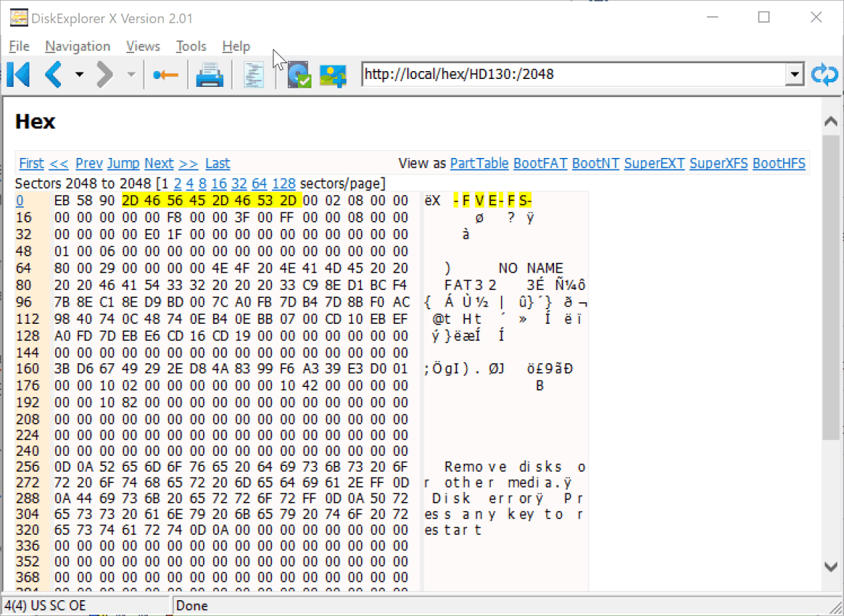Screen dimensions: 844x616
Task: Click the Jump link
Action: coord(123,163)
